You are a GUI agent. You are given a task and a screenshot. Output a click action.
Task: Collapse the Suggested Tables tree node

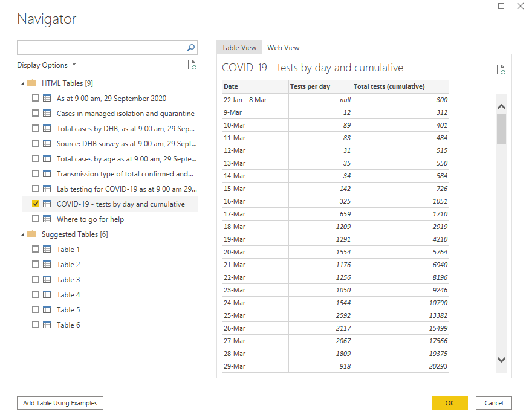point(23,234)
